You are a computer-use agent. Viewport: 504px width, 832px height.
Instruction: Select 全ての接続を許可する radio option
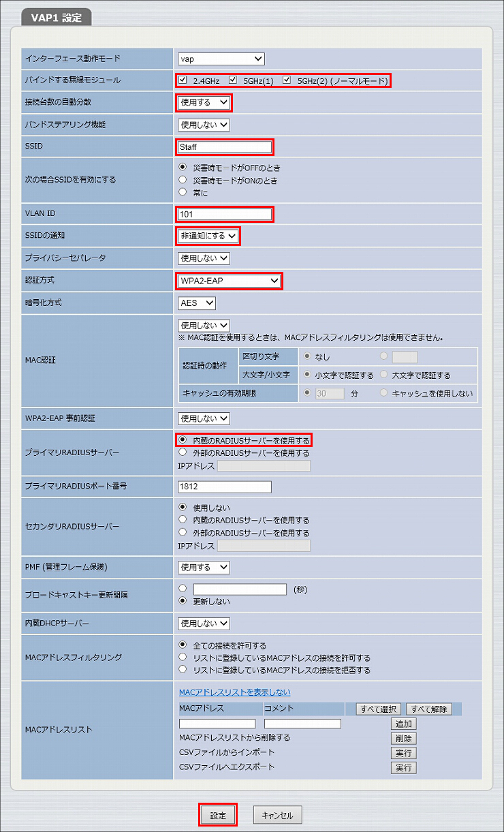[x=183, y=645]
